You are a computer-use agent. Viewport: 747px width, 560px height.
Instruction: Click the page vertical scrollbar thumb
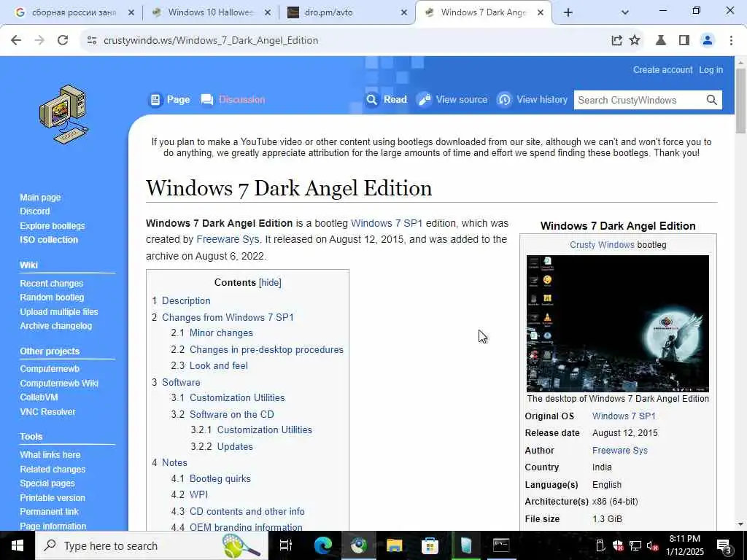pyautogui.click(x=740, y=101)
